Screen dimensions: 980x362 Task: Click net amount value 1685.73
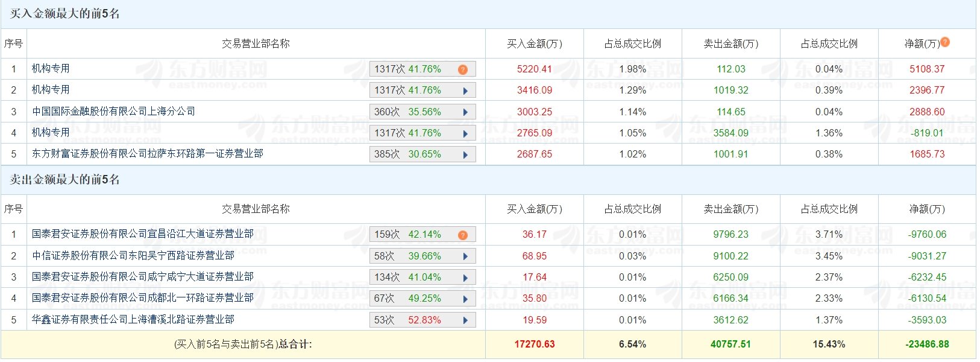click(x=927, y=154)
